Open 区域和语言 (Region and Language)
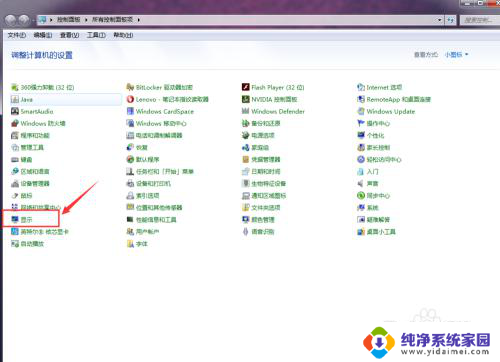The height and width of the screenshot is (362, 500). coord(30,171)
